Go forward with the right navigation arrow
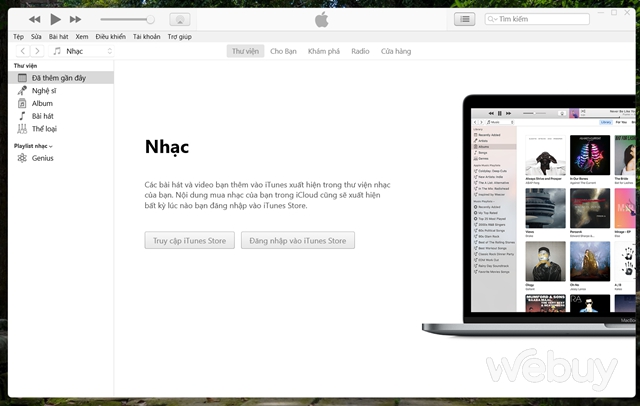Image resolution: width=640 pixels, height=406 pixels. click(x=37, y=50)
